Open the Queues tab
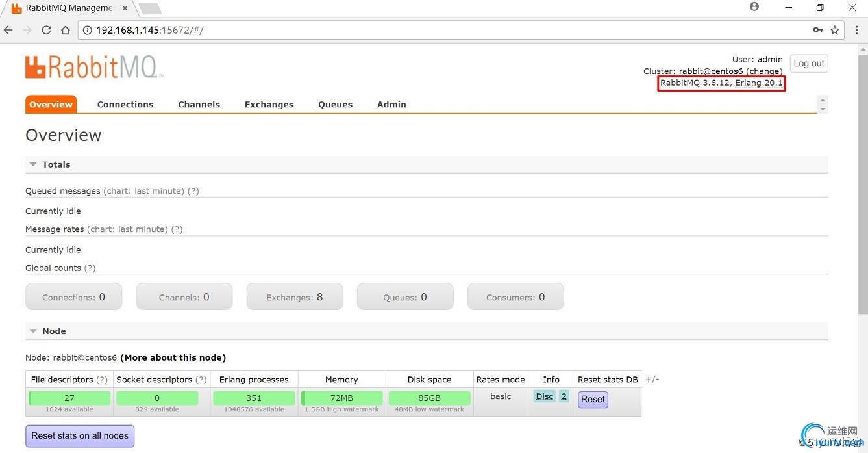Image resolution: width=868 pixels, height=453 pixels. point(335,105)
